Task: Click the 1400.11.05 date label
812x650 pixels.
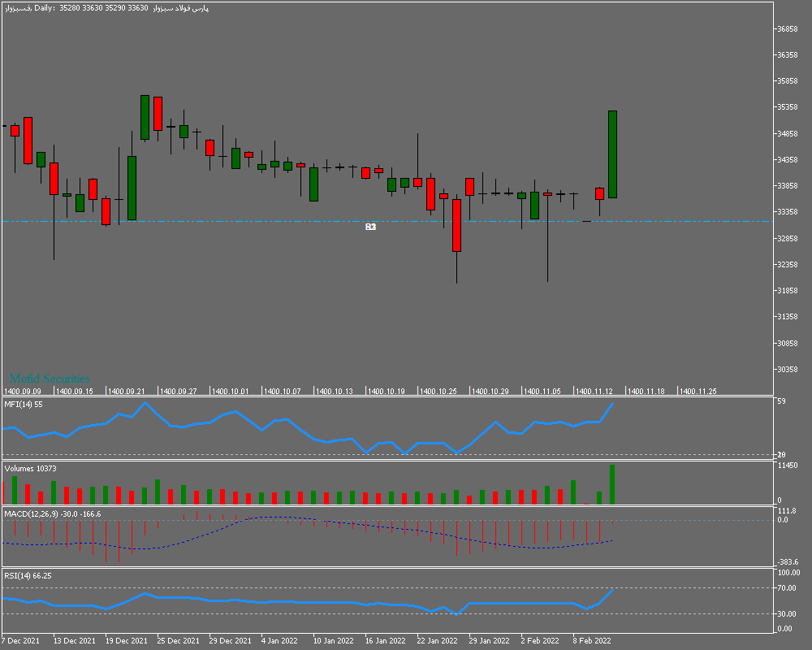Action: pyautogui.click(x=542, y=392)
